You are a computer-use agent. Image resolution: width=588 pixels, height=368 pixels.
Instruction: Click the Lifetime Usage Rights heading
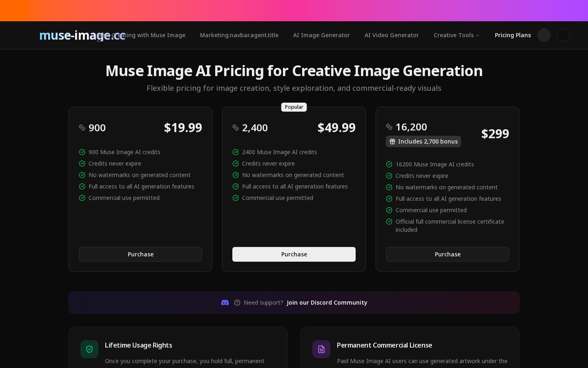(x=138, y=345)
